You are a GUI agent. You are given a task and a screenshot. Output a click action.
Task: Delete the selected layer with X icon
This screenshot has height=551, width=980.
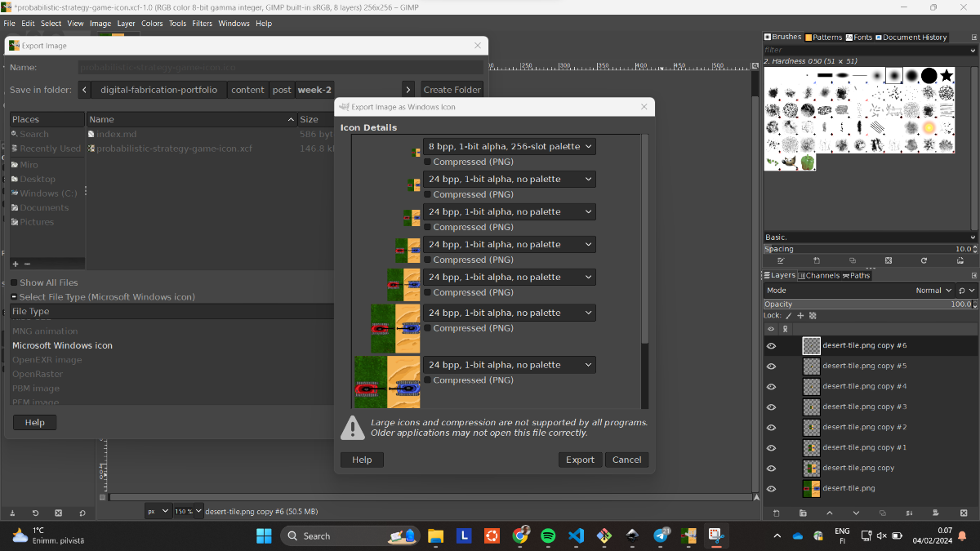962,513
